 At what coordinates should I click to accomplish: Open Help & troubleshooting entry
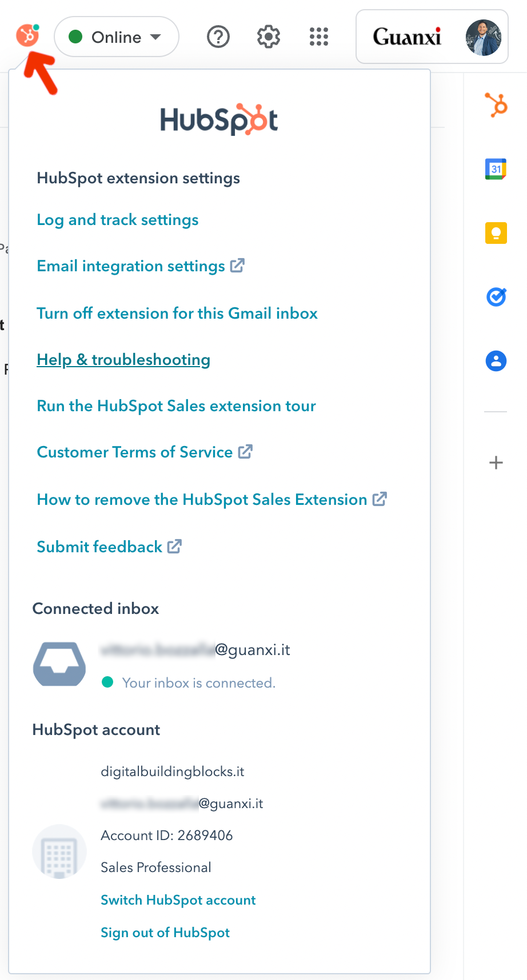[x=123, y=360]
